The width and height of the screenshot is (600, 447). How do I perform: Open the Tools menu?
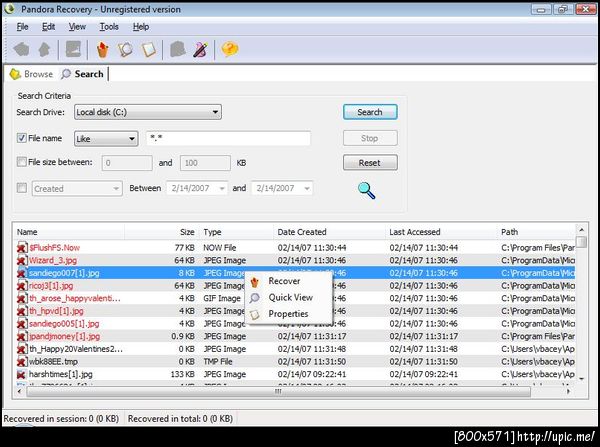109,27
